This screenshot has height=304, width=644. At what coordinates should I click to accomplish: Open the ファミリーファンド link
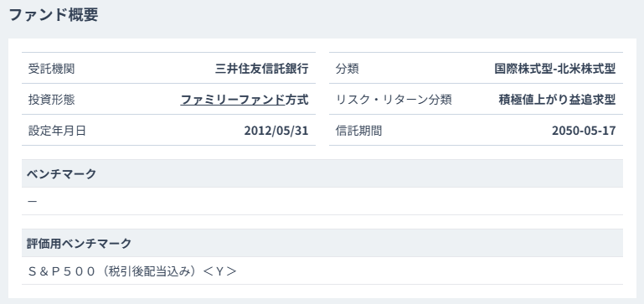pos(233,100)
